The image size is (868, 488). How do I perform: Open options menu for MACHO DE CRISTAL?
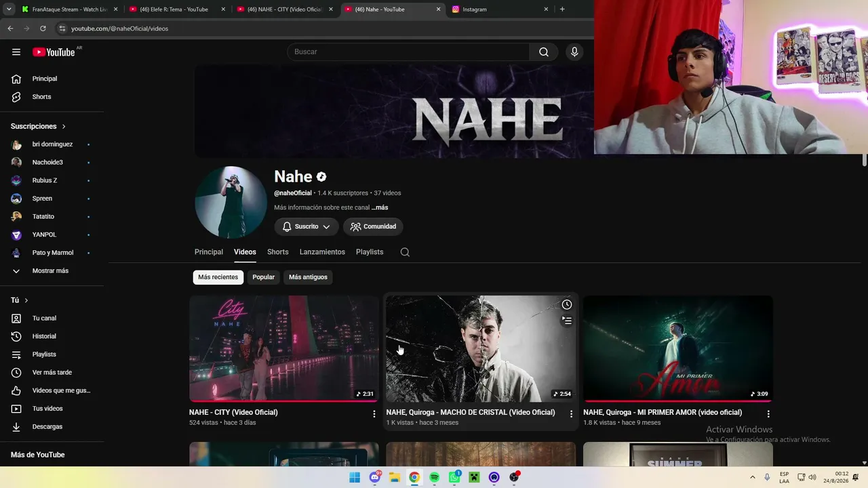571,413
